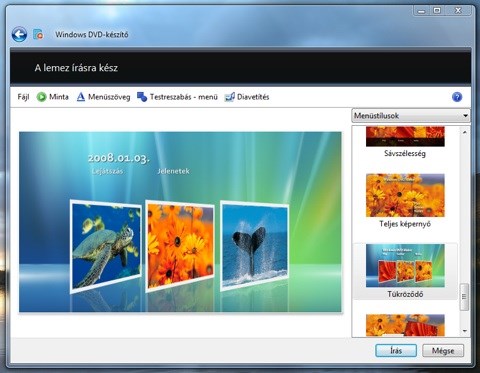480x373 pixels.
Task: Click the whale tail thumbnail in preview
Action: 255,246
